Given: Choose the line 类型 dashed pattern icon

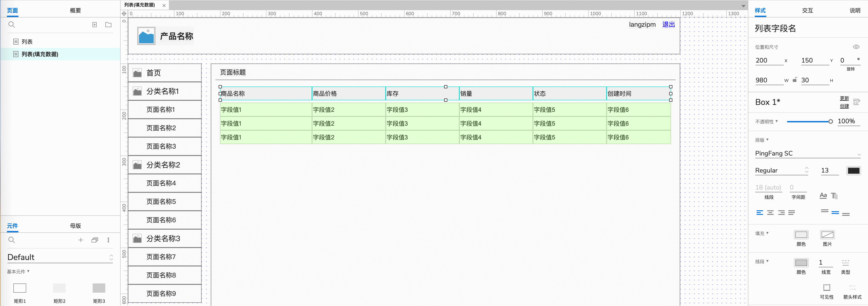Looking at the screenshot, I should [845, 263].
